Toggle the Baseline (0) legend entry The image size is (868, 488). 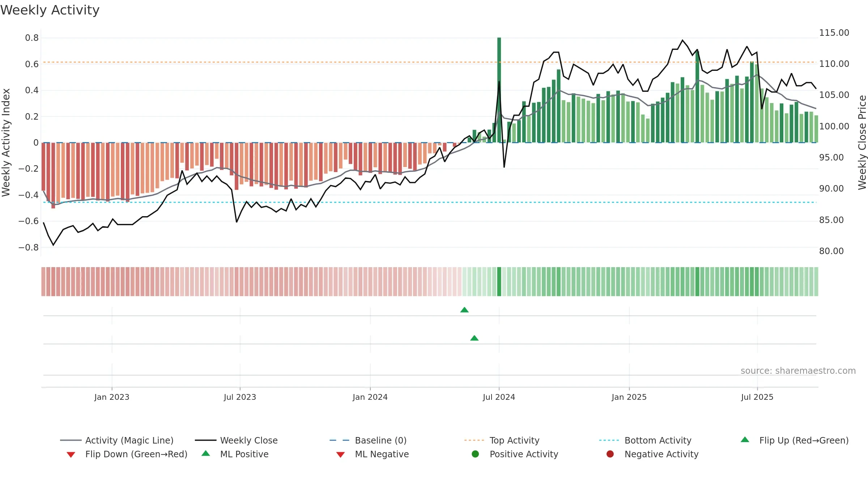[368, 440]
